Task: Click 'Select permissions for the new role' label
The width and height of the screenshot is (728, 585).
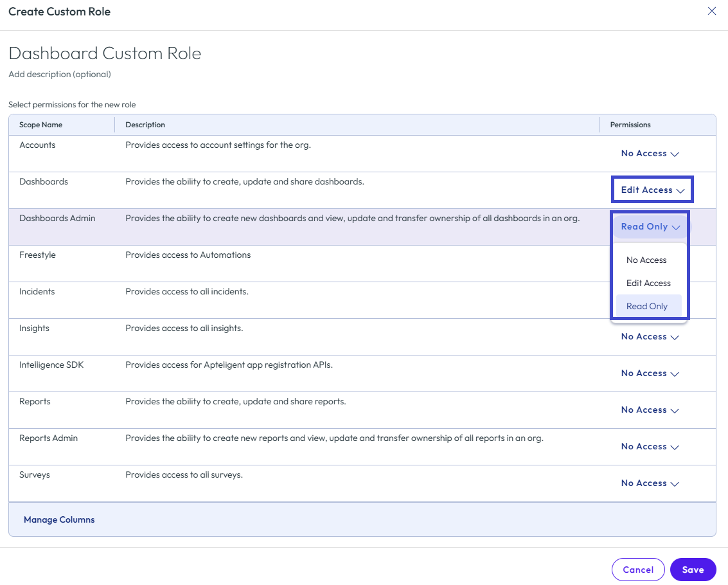Action: coord(72,105)
